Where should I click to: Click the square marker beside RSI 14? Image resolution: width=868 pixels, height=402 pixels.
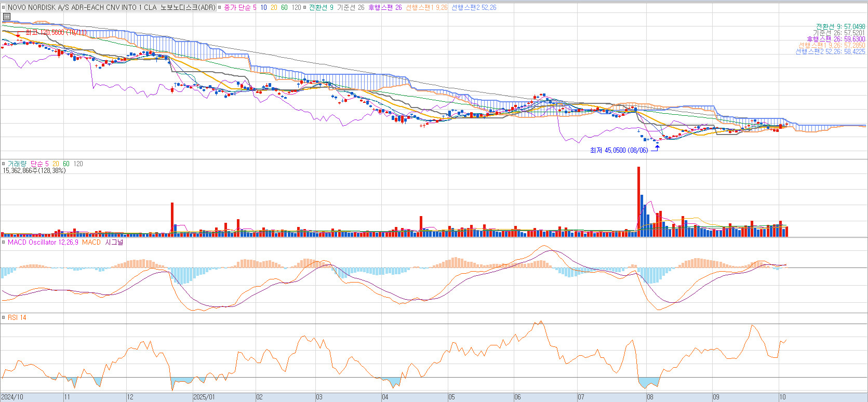coord(4,317)
